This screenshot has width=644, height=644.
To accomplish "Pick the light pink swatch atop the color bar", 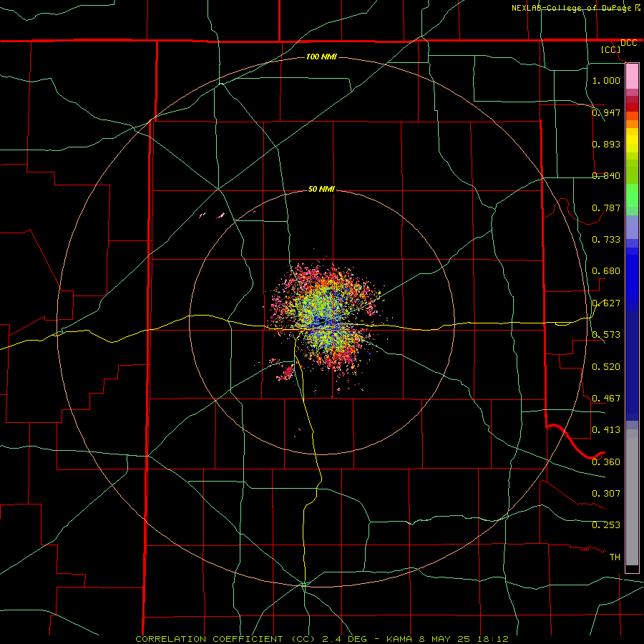I will (x=632, y=76).
